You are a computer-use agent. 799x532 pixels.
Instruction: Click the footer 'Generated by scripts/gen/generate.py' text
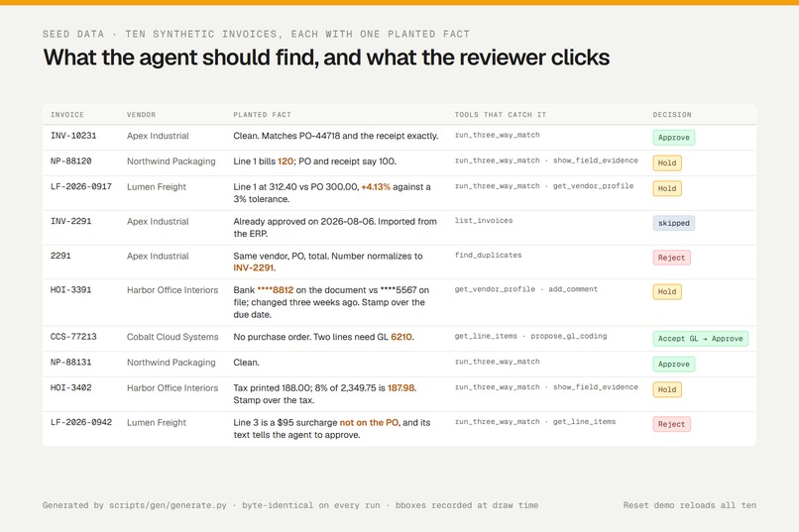[135, 505]
